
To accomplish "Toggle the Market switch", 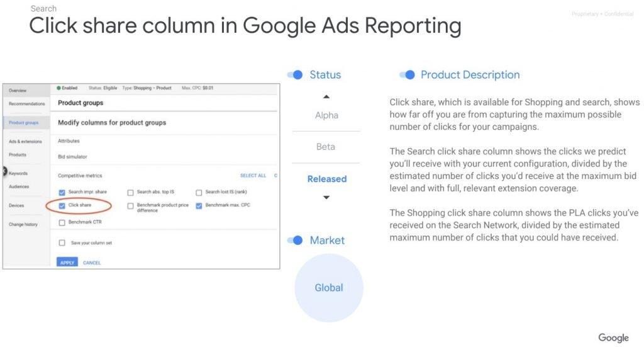I will [295, 241].
